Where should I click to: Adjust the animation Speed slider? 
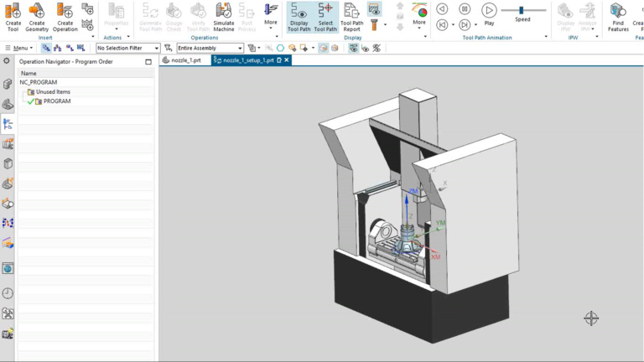point(522,10)
